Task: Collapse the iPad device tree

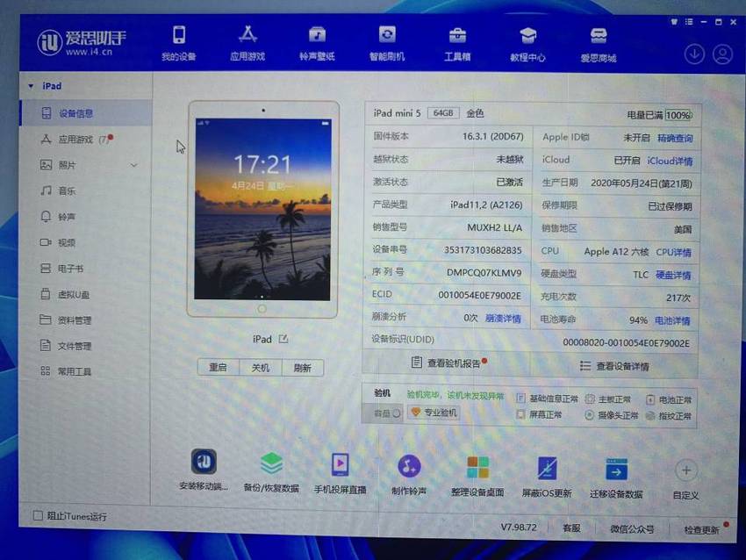Action: (31, 86)
